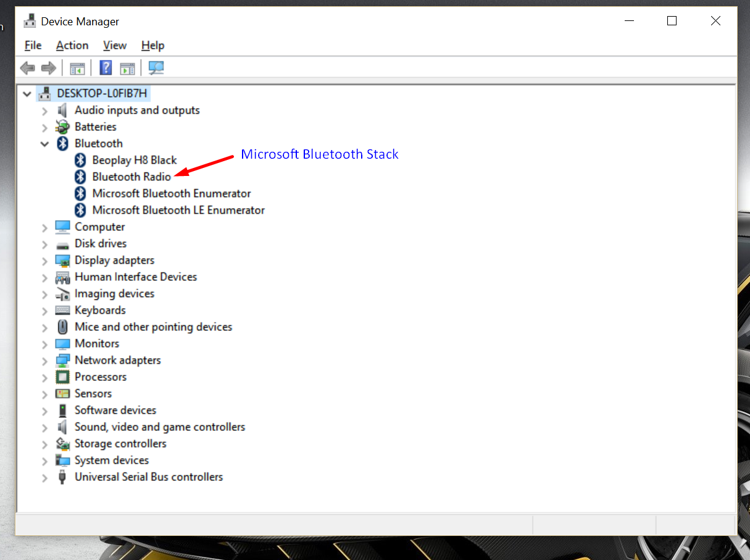Viewport: 750px width, 560px height.
Task: Expand Sound, video and game controllers
Action: (44, 427)
